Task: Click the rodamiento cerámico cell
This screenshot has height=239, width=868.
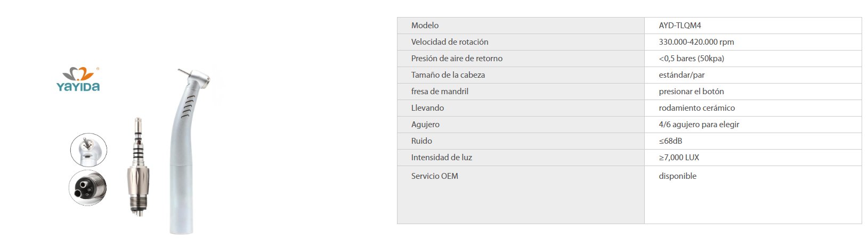Action: tap(753, 108)
